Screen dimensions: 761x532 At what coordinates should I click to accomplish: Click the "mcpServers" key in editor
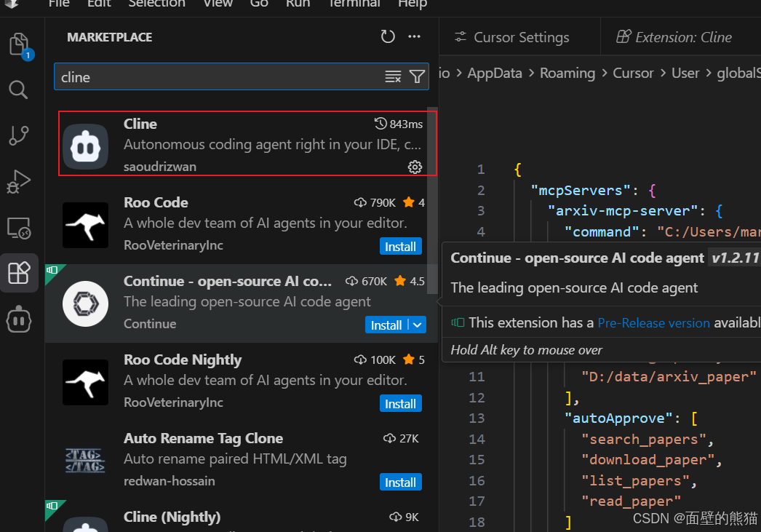click(x=581, y=190)
